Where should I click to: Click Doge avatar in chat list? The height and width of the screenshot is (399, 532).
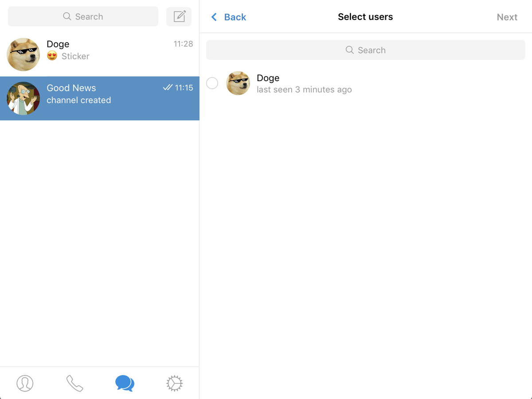point(23,55)
